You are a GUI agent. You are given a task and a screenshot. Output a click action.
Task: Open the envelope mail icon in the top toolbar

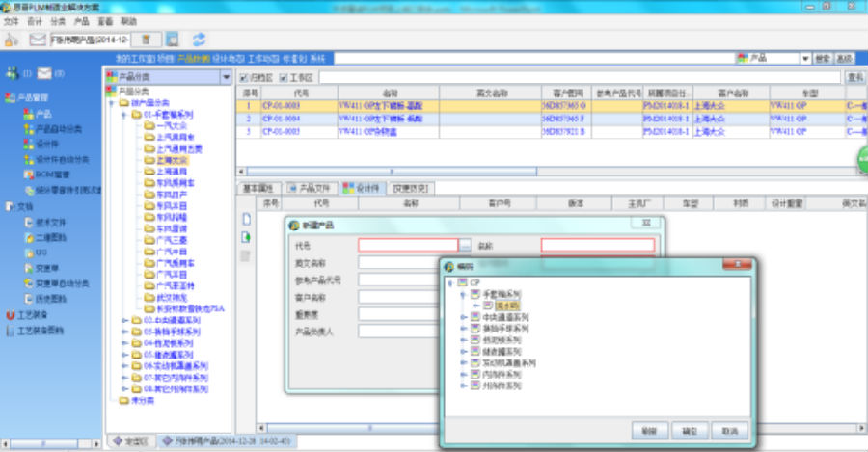(37, 40)
